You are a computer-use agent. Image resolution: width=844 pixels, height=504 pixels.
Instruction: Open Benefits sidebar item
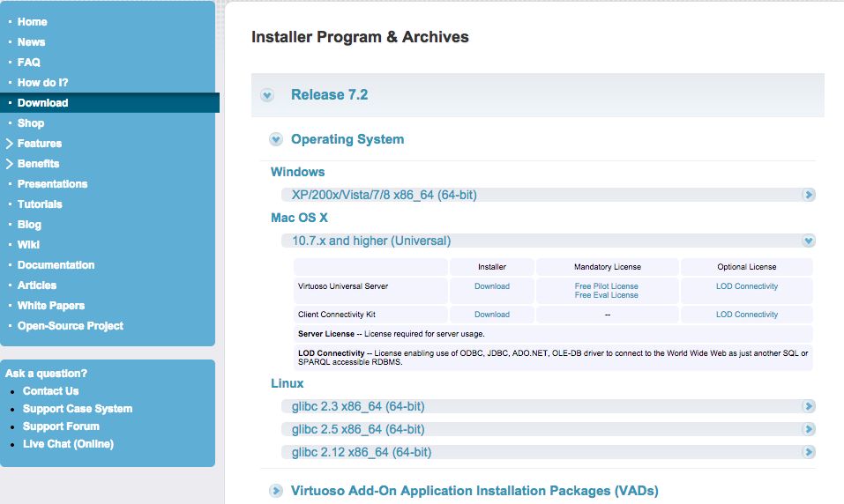click(38, 164)
